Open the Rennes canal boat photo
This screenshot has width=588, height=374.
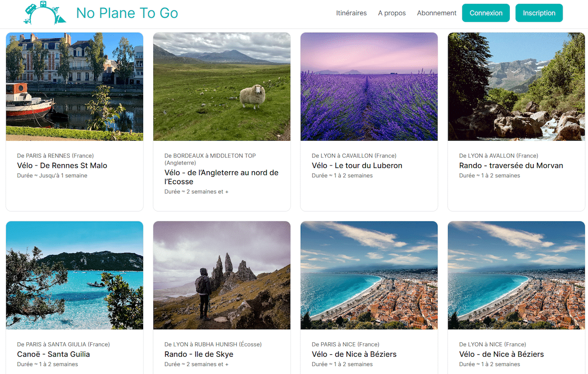pos(74,86)
